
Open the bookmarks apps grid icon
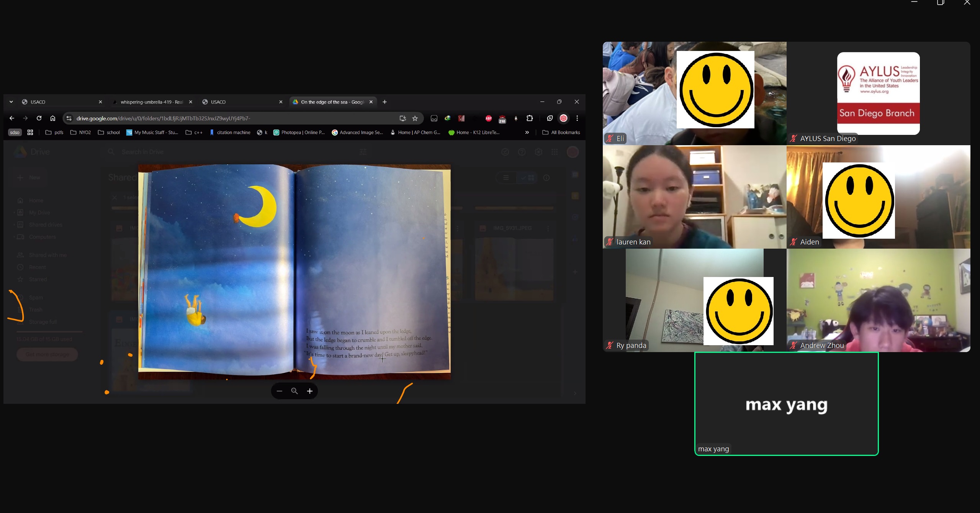coord(30,133)
